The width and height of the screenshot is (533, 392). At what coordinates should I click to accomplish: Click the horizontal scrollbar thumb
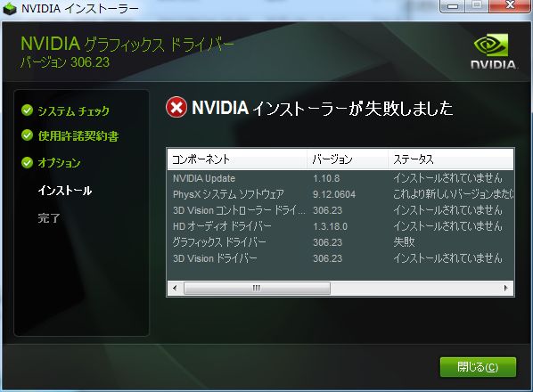(257, 288)
